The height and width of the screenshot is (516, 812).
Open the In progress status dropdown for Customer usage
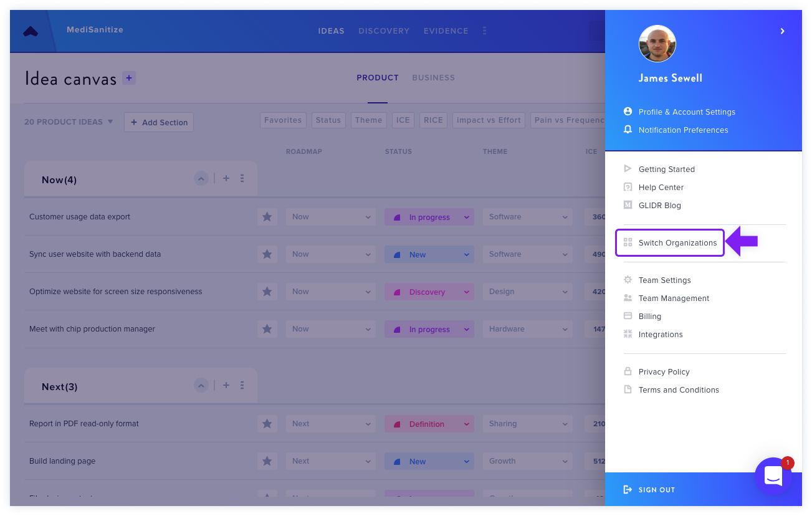429,217
